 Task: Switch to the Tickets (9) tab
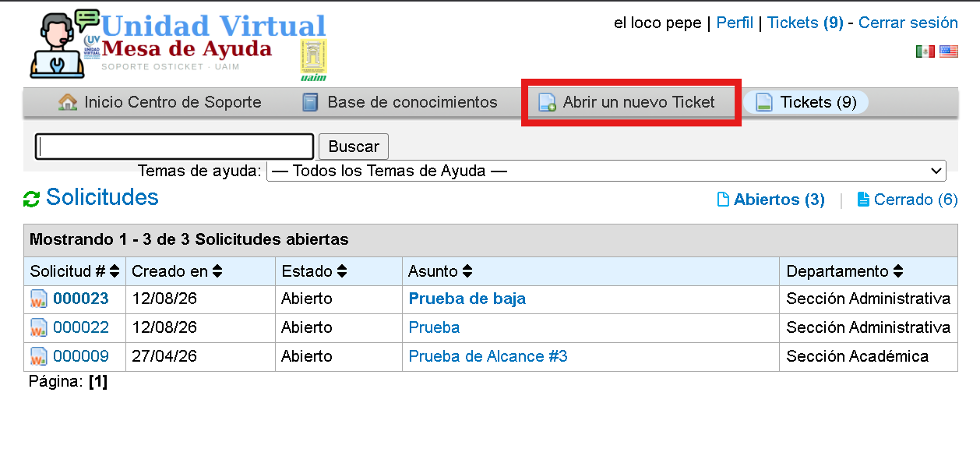coord(806,102)
